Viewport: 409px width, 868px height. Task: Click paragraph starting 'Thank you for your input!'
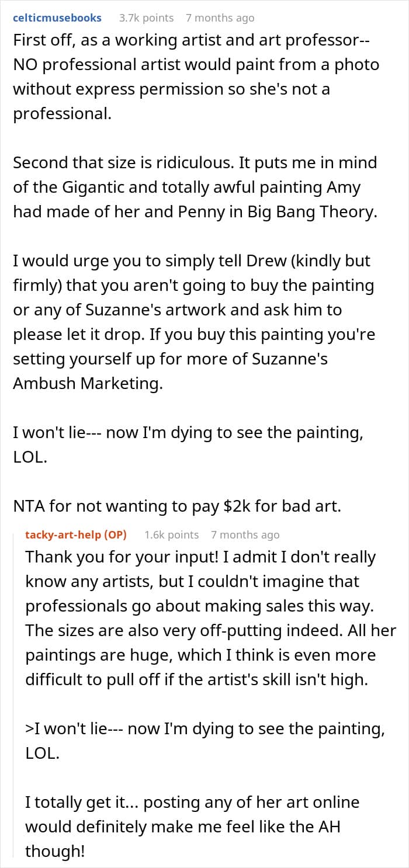pos(210,619)
